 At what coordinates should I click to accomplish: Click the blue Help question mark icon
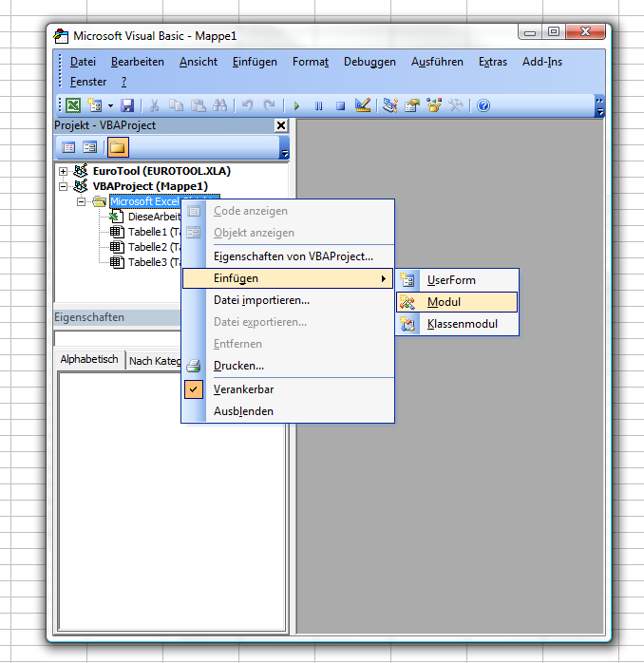click(x=483, y=105)
